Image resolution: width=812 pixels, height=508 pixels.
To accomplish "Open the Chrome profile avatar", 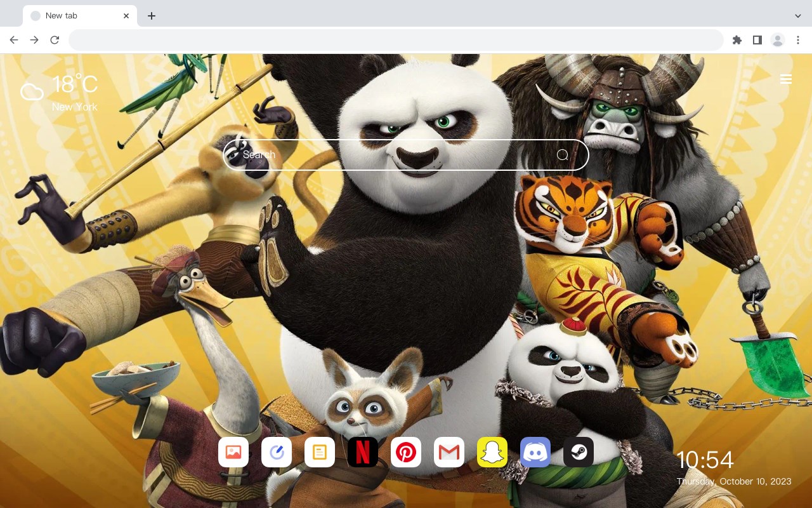I will click(x=778, y=40).
